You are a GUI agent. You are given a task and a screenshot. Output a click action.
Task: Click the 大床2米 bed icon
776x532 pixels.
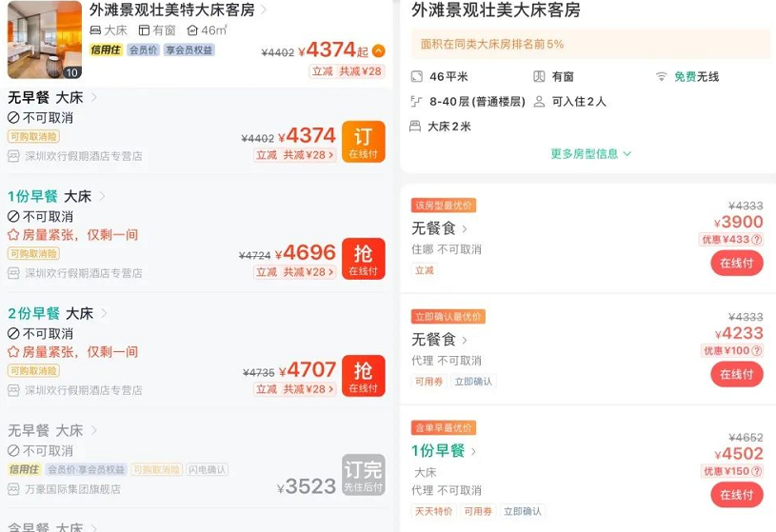415,127
